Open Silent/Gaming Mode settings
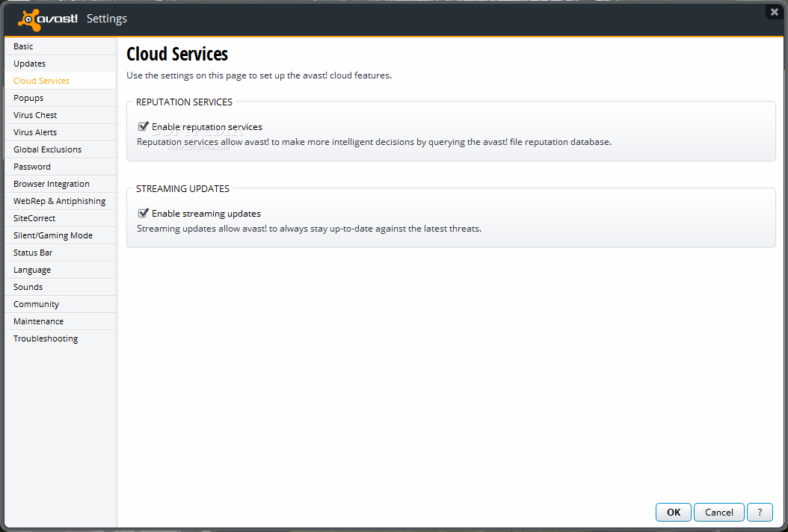The height and width of the screenshot is (532, 788). pos(61,235)
